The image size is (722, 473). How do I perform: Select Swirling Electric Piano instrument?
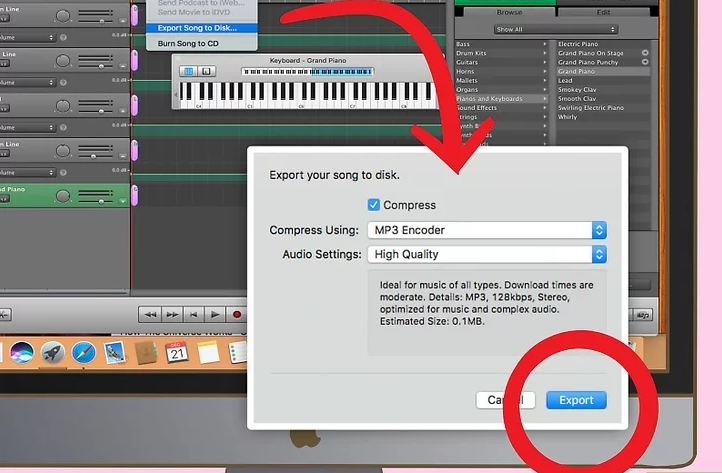point(603,108)
